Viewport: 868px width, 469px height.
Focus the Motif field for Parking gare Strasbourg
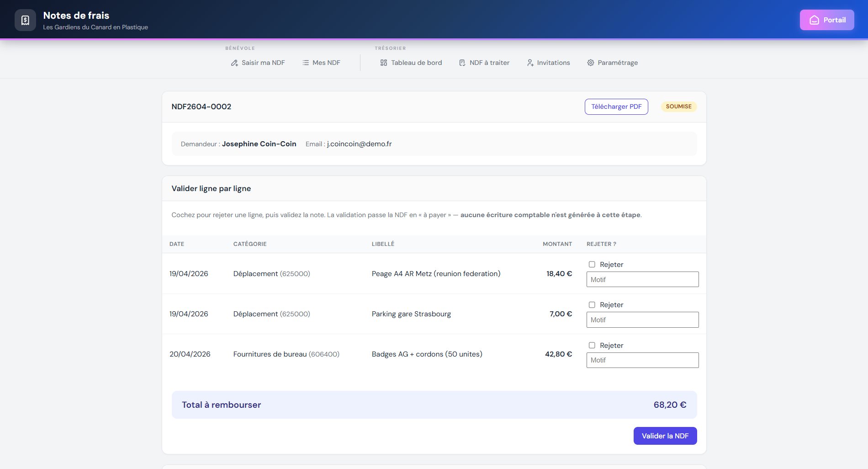(x=642, y=320)
